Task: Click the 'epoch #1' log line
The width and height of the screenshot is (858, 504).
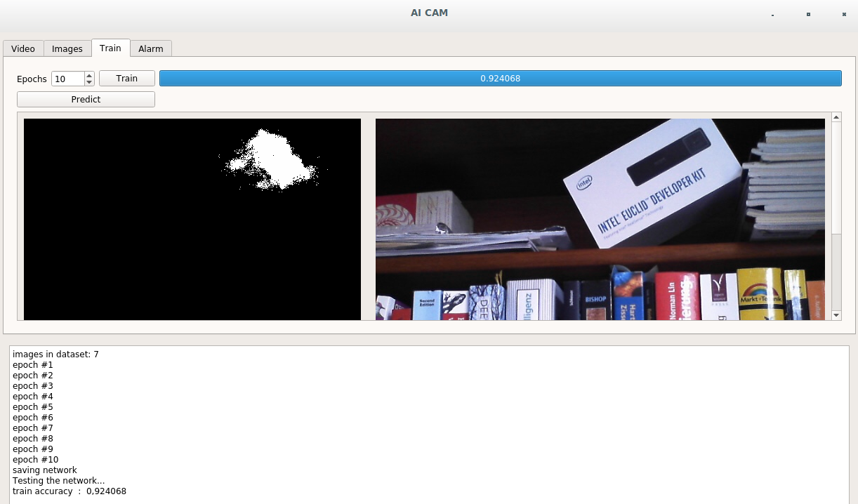Action: pos(32,364)
